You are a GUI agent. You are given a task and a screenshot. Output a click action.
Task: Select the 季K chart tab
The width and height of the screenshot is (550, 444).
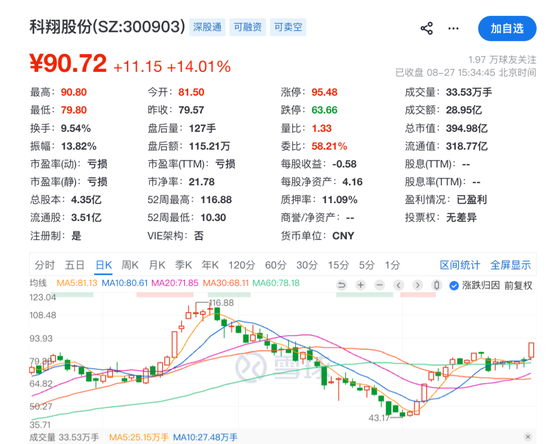(x=183, y=265)
